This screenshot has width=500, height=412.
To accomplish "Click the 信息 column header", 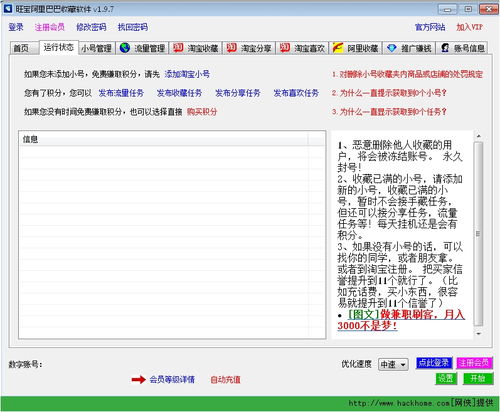I will coord(164,139).
